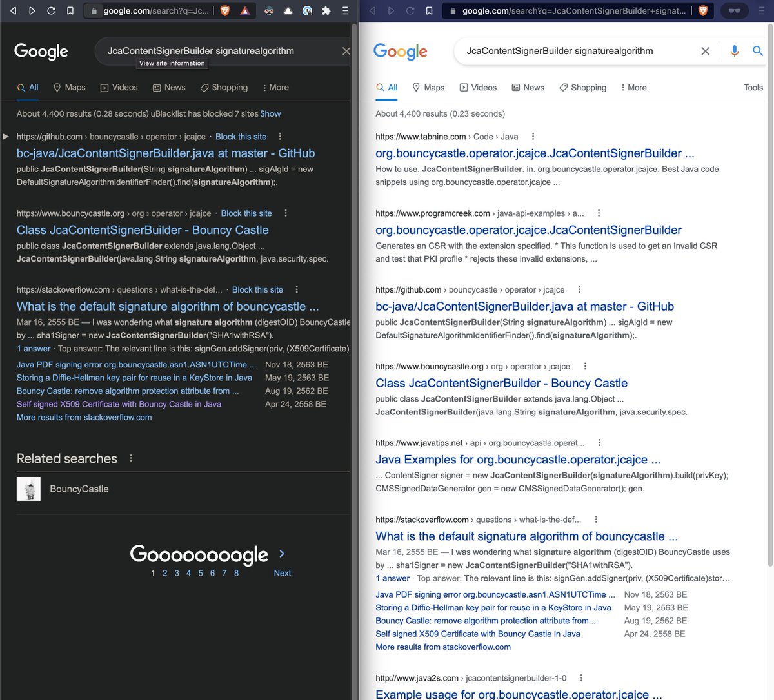Clear search box in right light Google page

tap(705, 51)
